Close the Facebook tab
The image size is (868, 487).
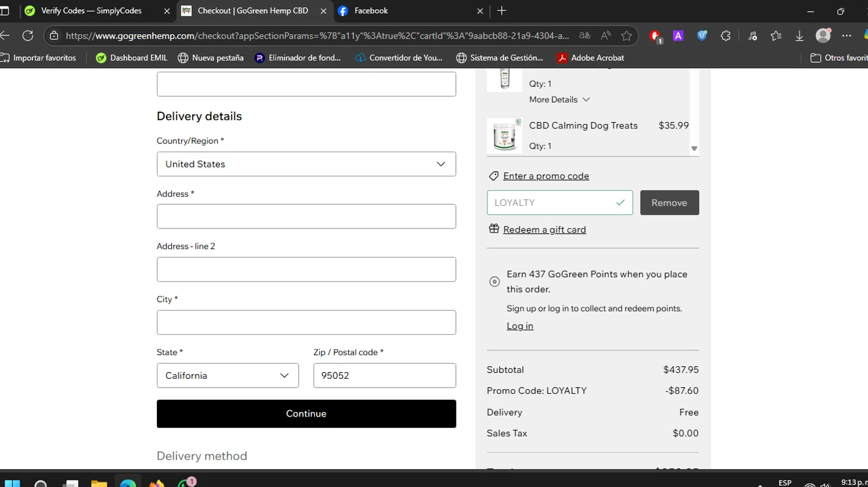(480, 11)
